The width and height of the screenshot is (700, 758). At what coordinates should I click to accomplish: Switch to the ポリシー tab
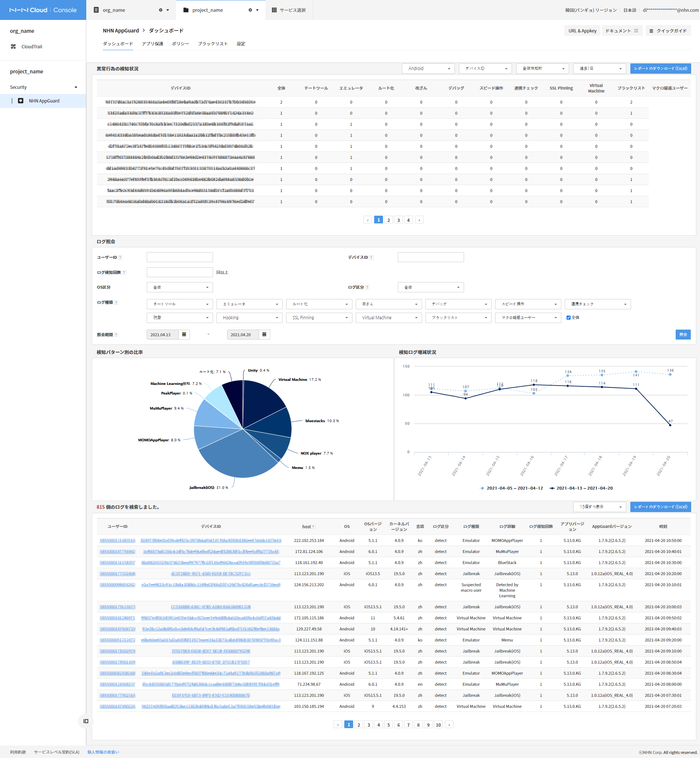pyautogui.click(x=180, y=44)
